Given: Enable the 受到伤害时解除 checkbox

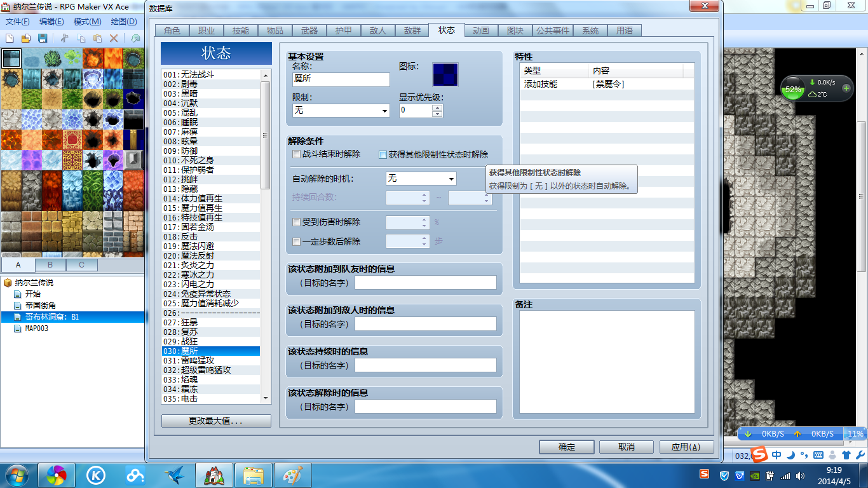Looking at the screenshot, I should [296, 222].
